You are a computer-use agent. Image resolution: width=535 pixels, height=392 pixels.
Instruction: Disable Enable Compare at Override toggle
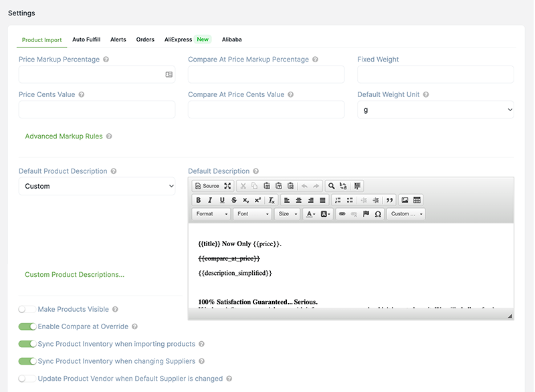[x=27, y=326]
